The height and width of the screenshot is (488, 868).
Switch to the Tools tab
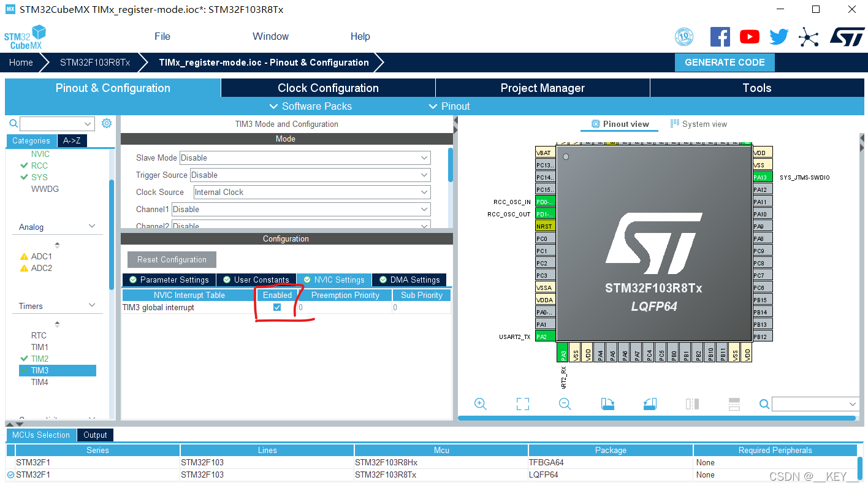tap(757, 88)
